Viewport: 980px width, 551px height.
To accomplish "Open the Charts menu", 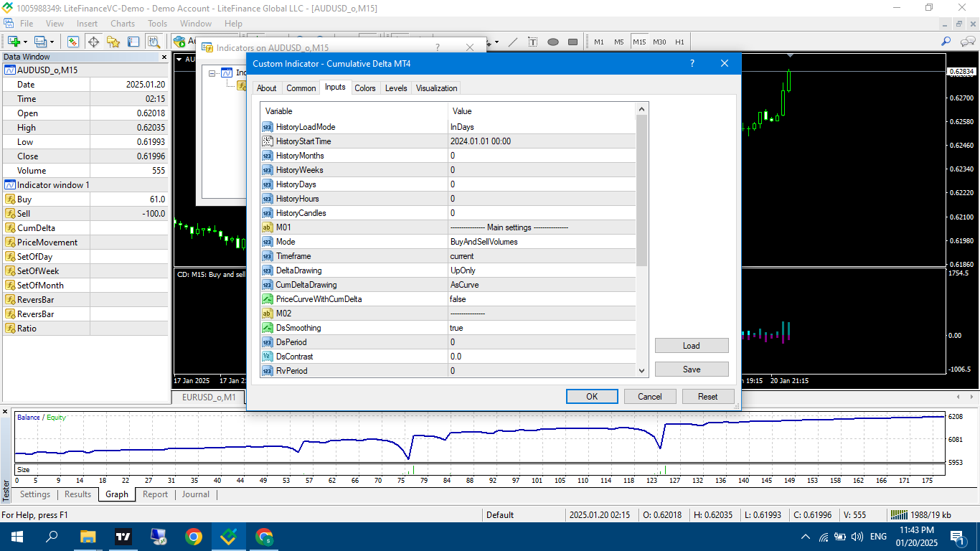I will pos(123,24).
